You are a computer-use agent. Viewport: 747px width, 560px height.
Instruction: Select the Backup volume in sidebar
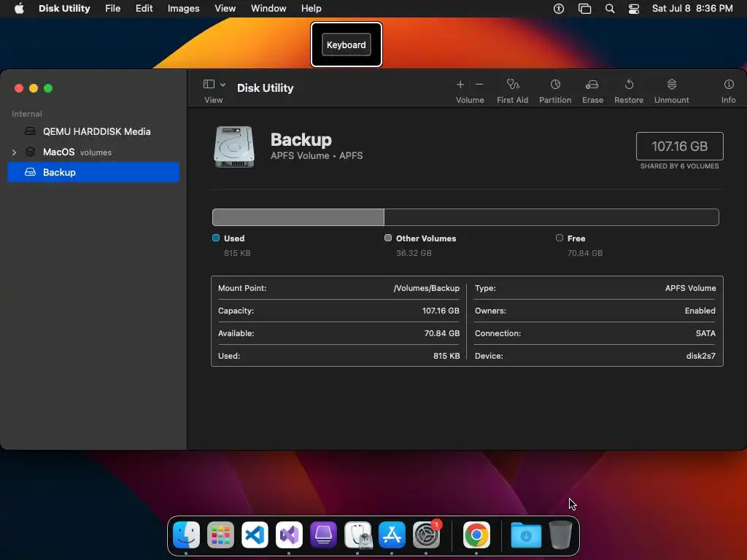(93, 172)
